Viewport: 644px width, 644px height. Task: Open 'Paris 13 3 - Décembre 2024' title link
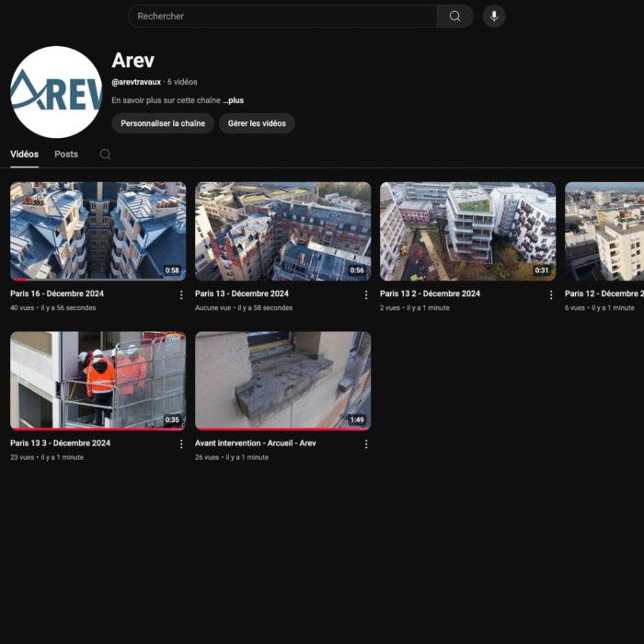(61, 443)
